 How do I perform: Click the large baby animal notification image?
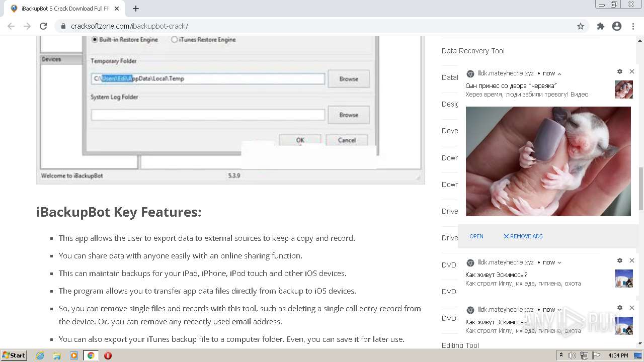[548, 161]
